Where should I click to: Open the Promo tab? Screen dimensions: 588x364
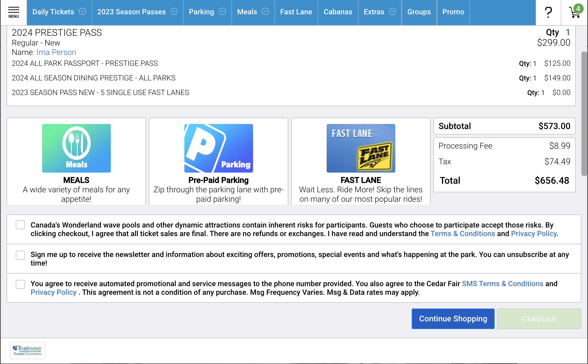(453, 12)
